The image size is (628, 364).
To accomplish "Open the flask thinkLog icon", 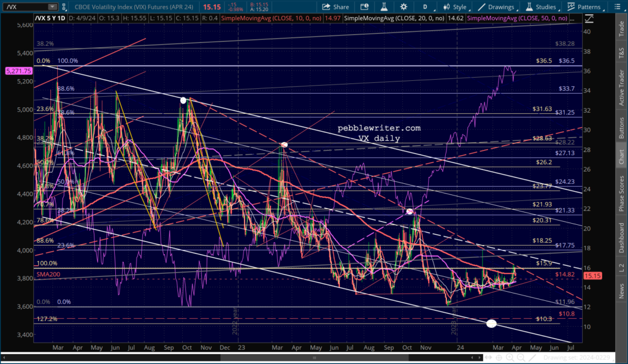I will click(384, 7).
